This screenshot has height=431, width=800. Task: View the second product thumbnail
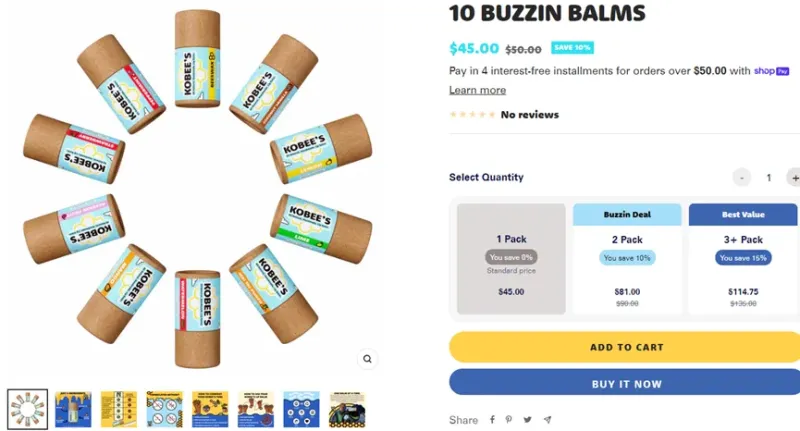pyautogui.click(x=73, y=409)
